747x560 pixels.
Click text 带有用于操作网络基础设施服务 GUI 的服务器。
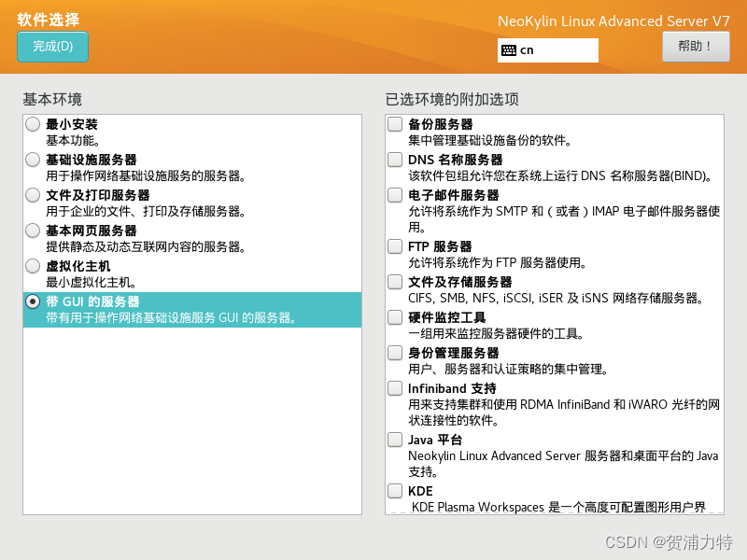click(171, 318)
